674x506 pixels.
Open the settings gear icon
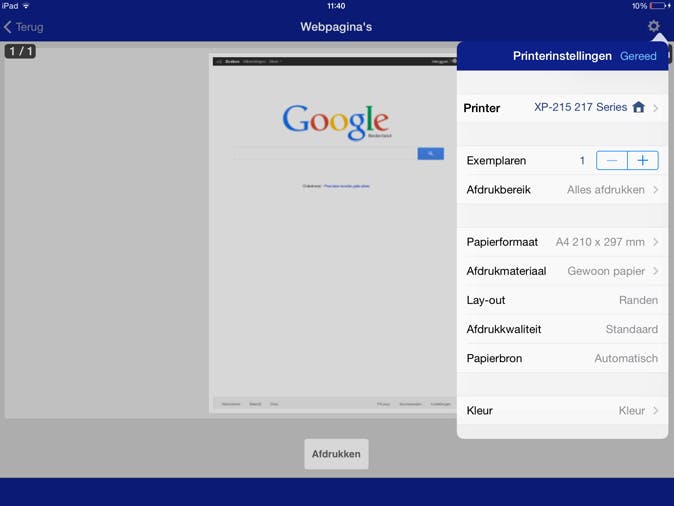point(654,26)
